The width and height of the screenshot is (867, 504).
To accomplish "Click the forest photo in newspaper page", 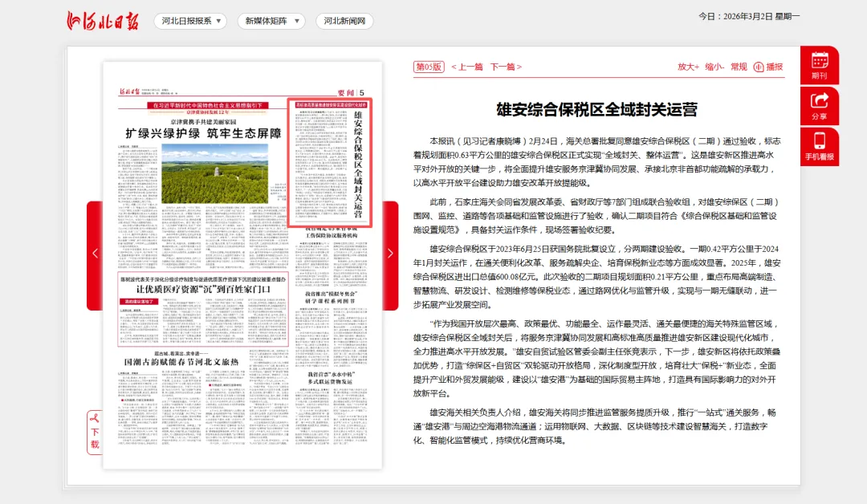I will tap(214, 174).
